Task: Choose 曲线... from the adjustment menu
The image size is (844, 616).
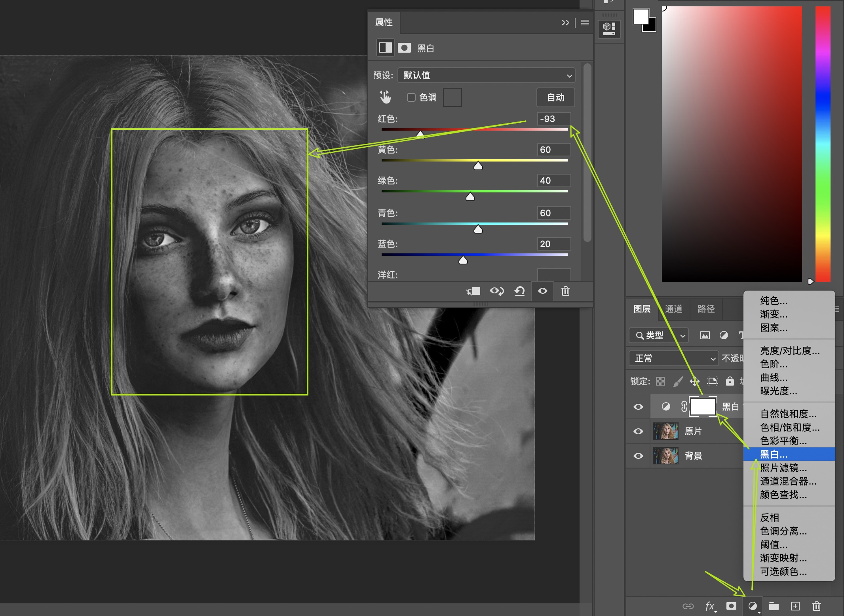Action: (774, 377)
